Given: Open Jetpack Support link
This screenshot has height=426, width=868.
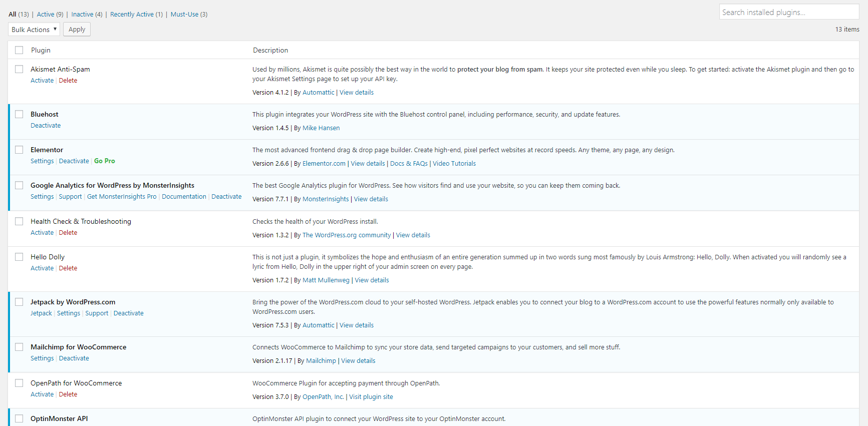Looking at the screenshot, I should pyautogui.click(x=97, y=313).
